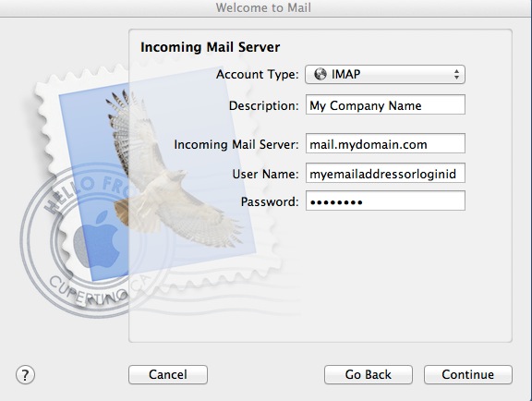
Task: Click the Apple logo on the postmark
Action: point(99,239)
